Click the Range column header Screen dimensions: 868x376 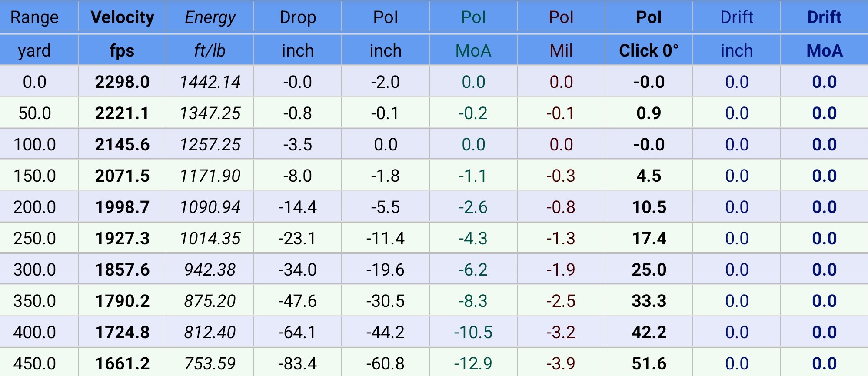pyautogui.click(x=34, y=17)
